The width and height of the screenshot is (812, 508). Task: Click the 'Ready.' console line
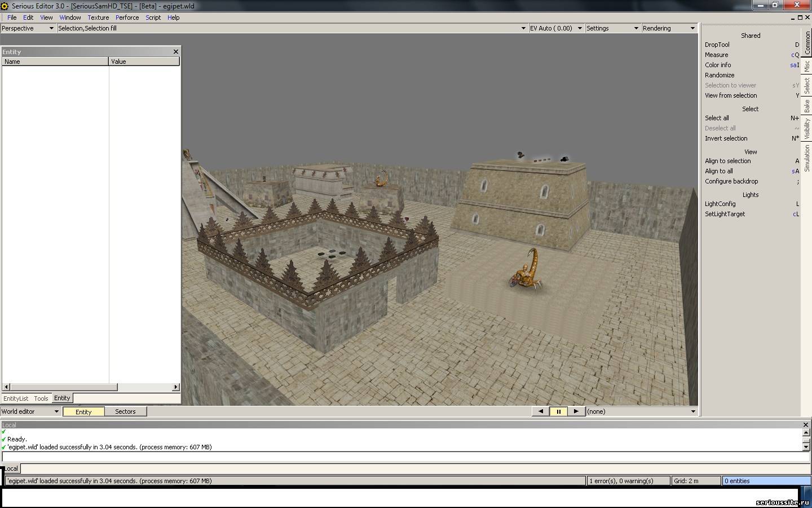tap(17, 439)
